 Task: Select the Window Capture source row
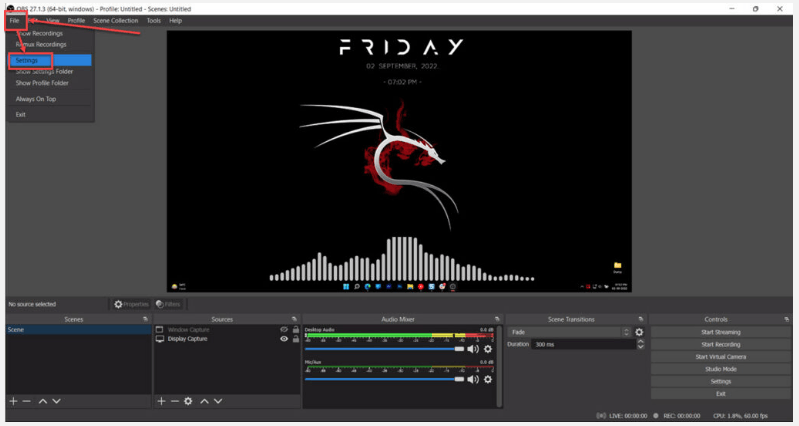click(x=227, y=330)
